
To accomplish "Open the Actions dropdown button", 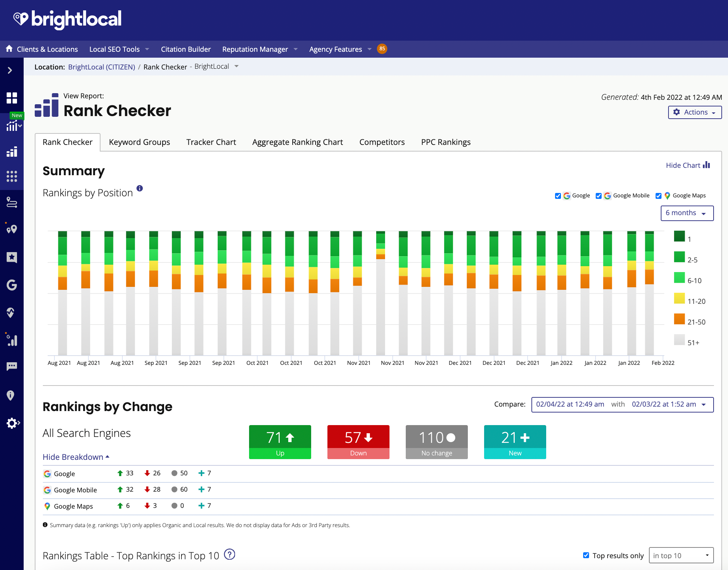I will pos(694,112).
